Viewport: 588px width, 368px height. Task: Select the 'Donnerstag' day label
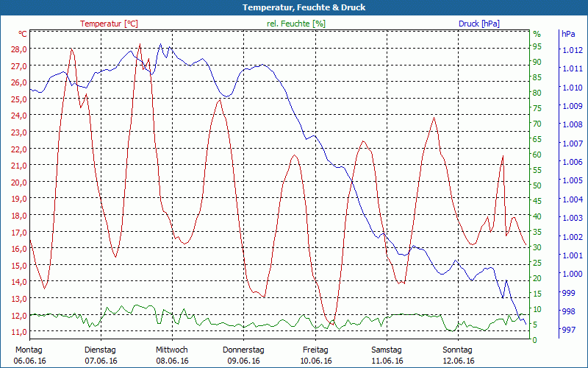[x=243, y=350]
